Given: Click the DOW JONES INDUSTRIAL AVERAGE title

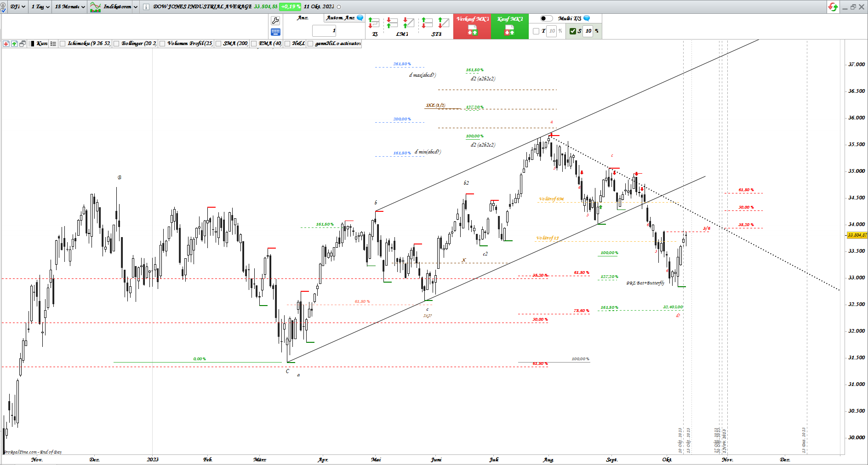Looking at the screenshot, I should coord(202,7).
